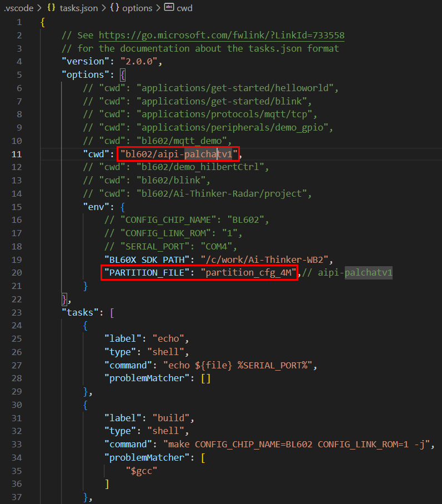Viewport: 442px width, 504px height.
Task: Click the options object icon in breadcrumb
Action: tap(114, 7)
